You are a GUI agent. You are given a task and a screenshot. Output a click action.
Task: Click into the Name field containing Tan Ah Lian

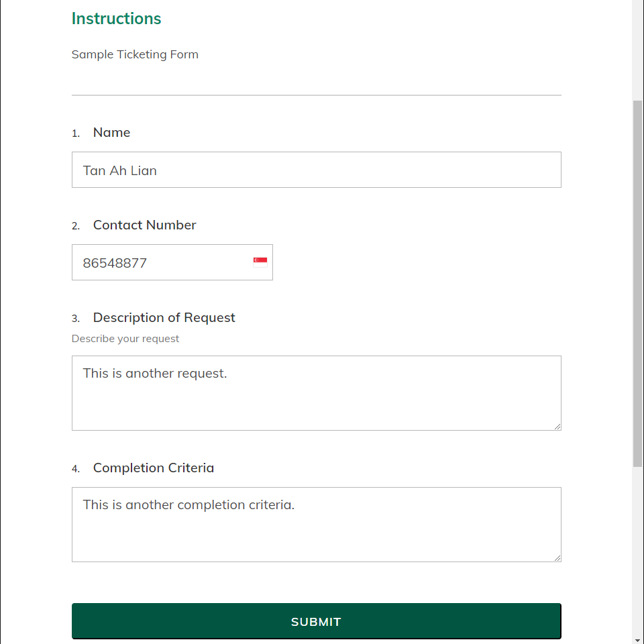pyautogui.click(x=316, y=170)
